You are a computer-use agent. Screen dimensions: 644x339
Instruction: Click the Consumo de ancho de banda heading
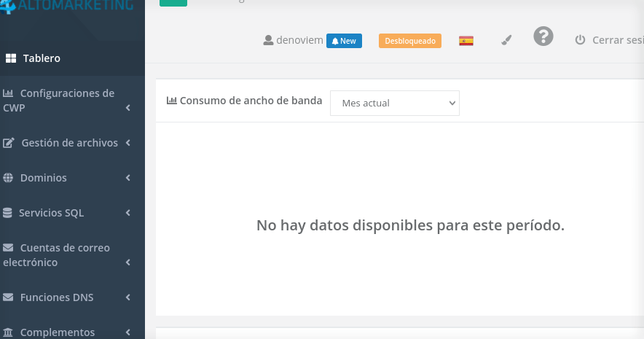pyautogui.click(x=251, y=101)
